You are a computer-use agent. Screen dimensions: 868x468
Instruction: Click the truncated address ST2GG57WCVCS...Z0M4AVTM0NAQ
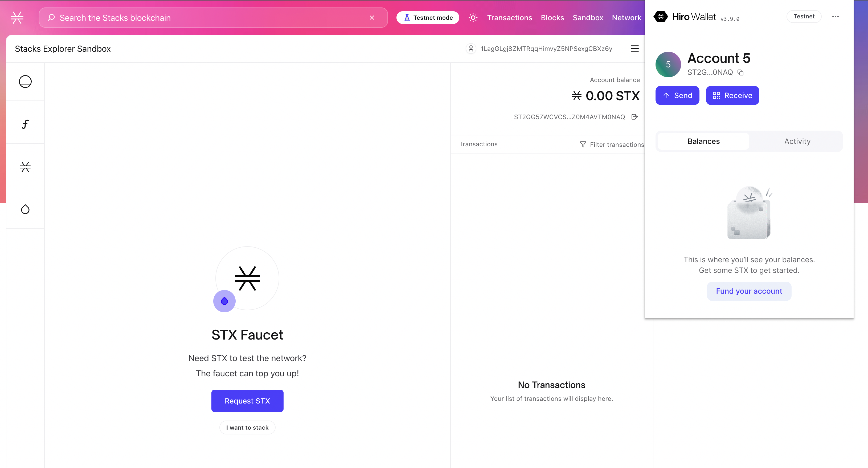[569, 117]
